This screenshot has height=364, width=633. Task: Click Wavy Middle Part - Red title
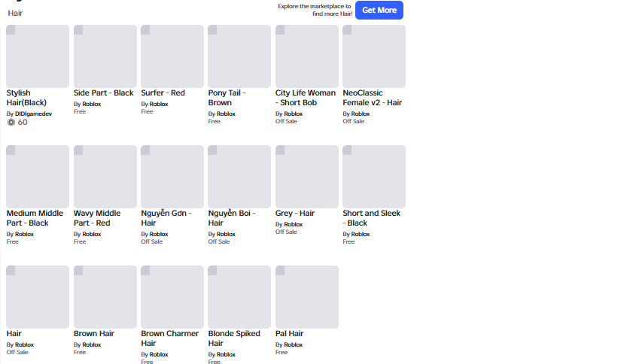pyautogui.click(x=97, y=218)
